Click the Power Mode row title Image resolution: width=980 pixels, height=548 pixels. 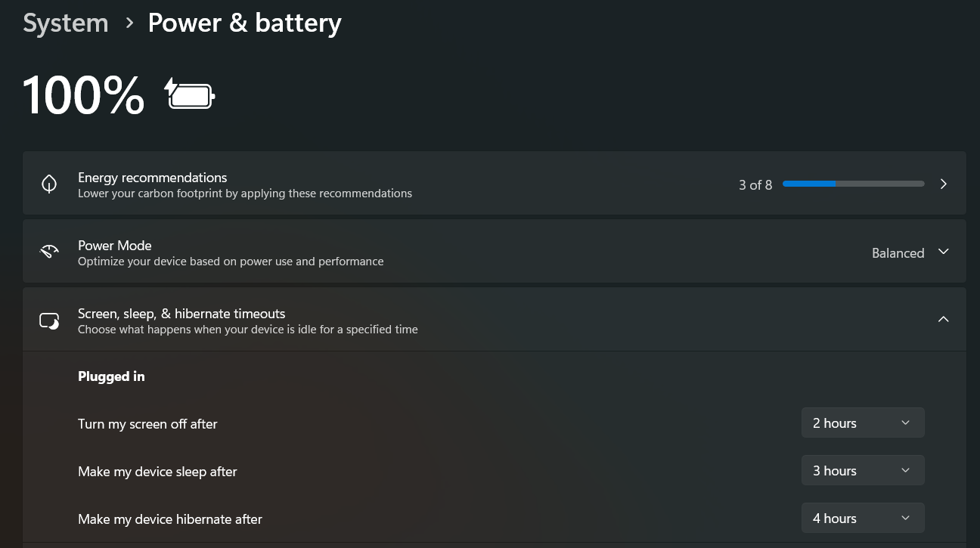pyautogui.click(x=115, y=246)
